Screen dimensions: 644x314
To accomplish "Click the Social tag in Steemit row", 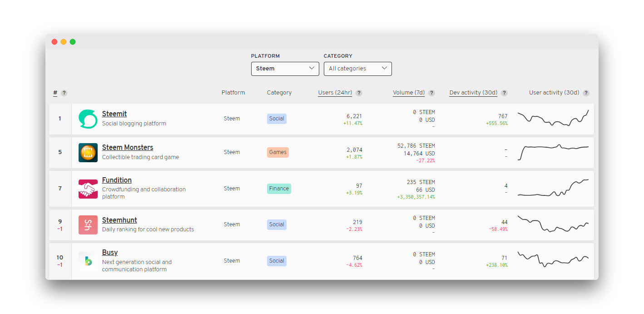I will click(x=277, y=119).
